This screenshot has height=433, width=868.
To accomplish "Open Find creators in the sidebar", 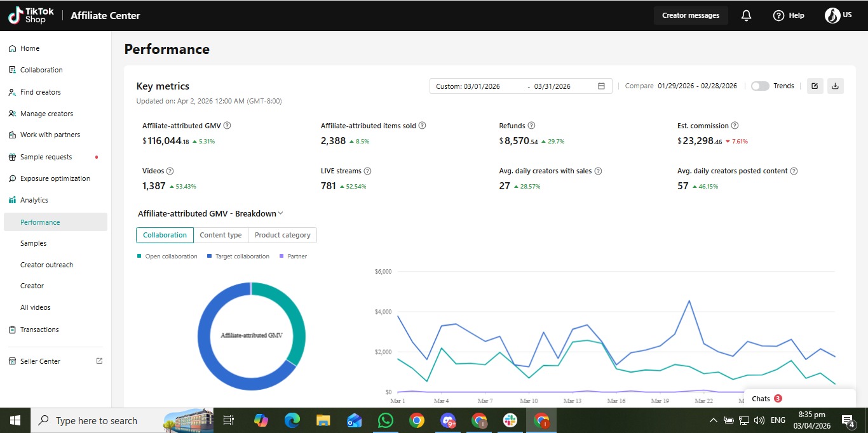I will pyautogui.click(x=41, y=92).
